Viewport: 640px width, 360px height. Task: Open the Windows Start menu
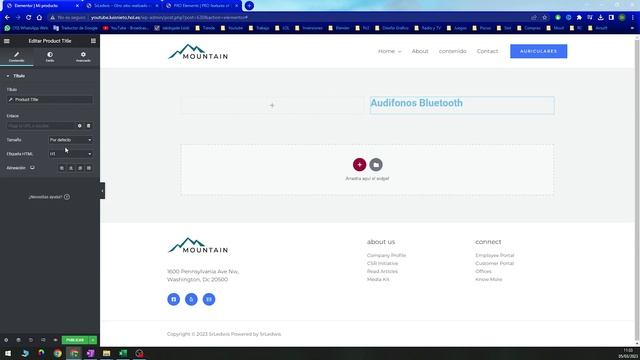tap(8, 353)
